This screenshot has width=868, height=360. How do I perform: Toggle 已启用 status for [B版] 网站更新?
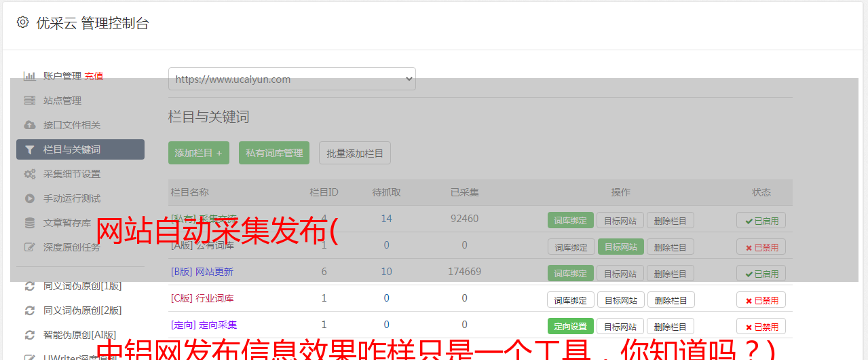pos(761,273)
